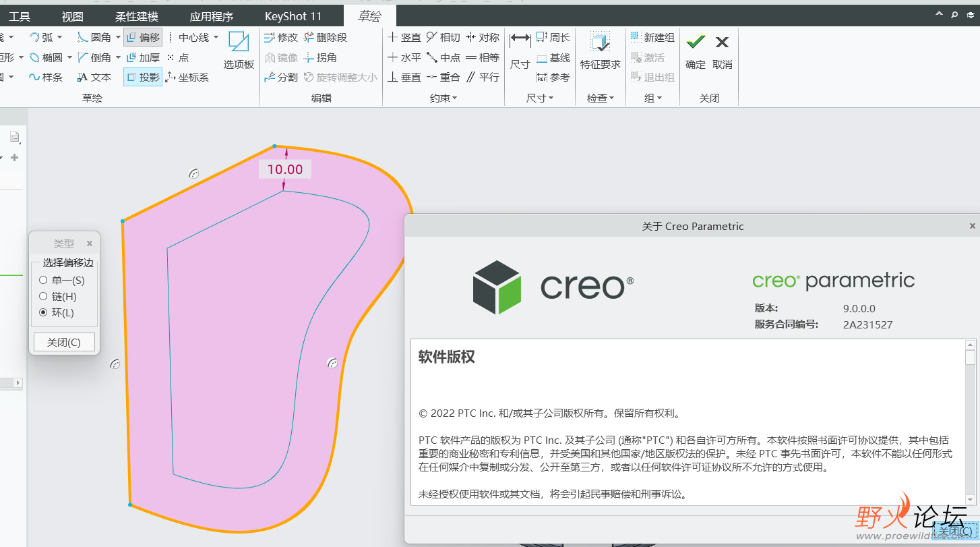Select the 环(L) radio option
The width and height of the screenshot is (980, 547).
(57, 312)
